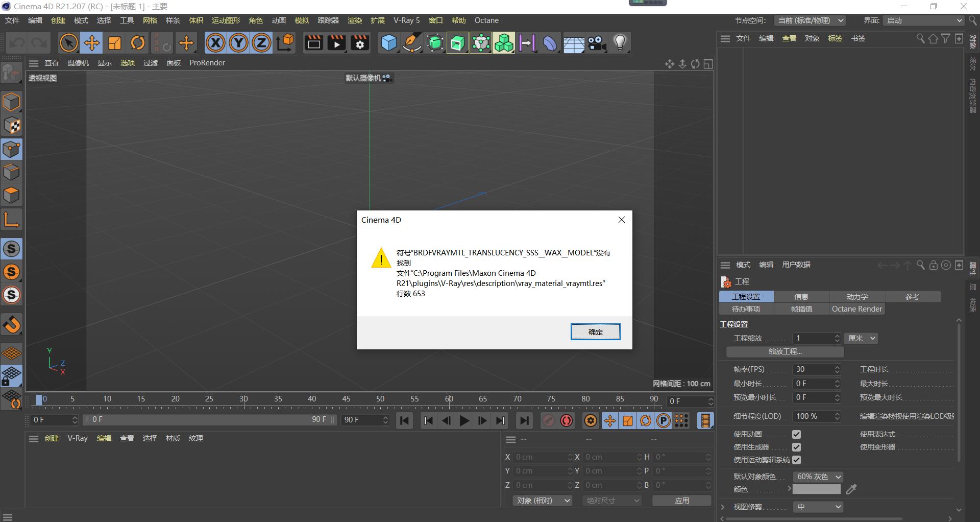Viewport: 980px width, 522px height.
Task: Toggle X axis lock
Action: coord(215,43)
